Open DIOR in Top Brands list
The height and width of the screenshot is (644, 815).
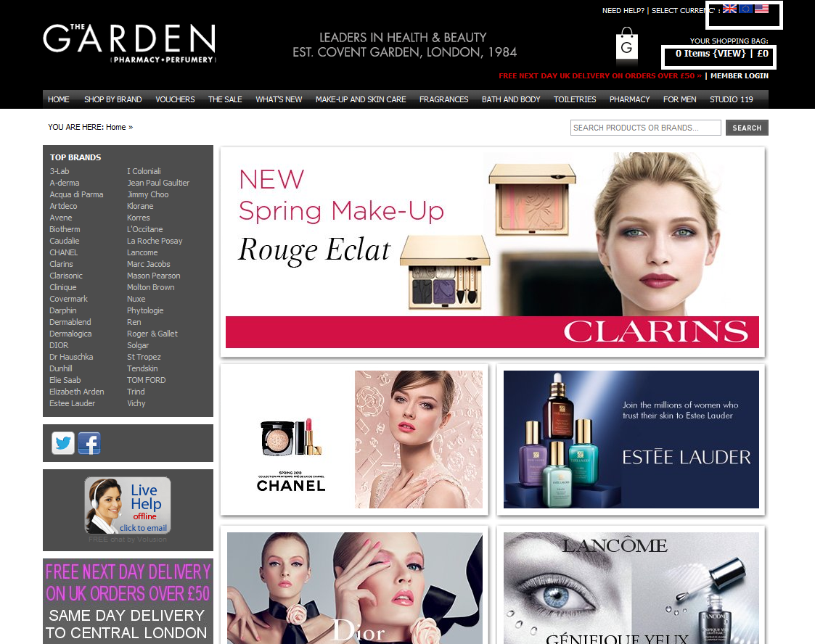coord(59,345)
